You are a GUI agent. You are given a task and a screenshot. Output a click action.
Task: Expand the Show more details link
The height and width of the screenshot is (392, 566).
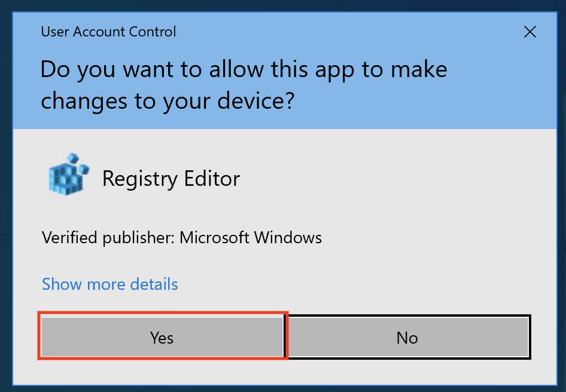pos(109,284)
